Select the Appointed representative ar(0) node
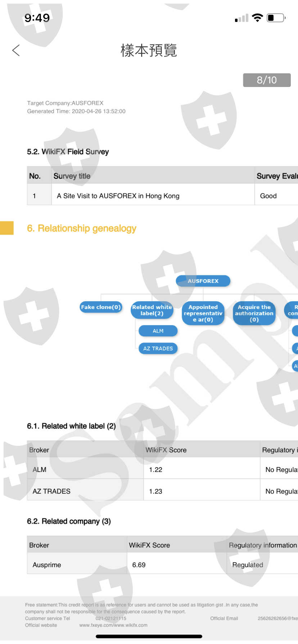298x644 pixels. (203, 313)
